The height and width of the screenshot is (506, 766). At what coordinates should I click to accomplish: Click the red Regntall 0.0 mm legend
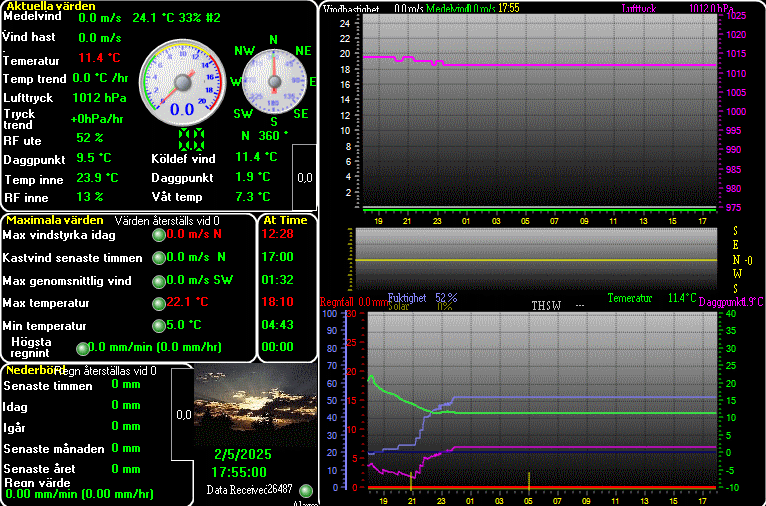353,301
